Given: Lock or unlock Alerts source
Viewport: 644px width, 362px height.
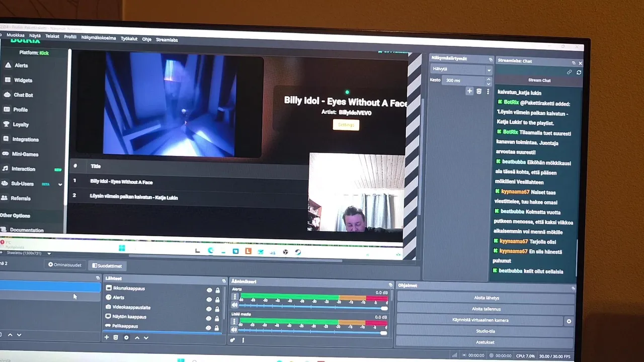Looking at the screenshot, I should pos(217,300).
